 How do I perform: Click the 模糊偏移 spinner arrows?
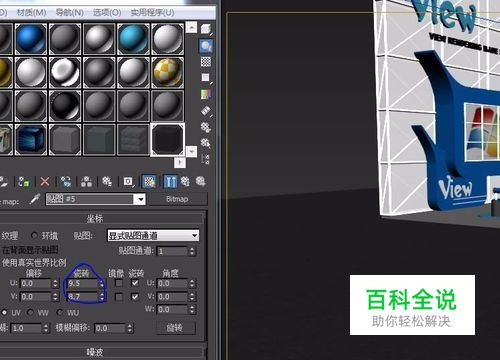pyautogui.click(x=130, y=329)
